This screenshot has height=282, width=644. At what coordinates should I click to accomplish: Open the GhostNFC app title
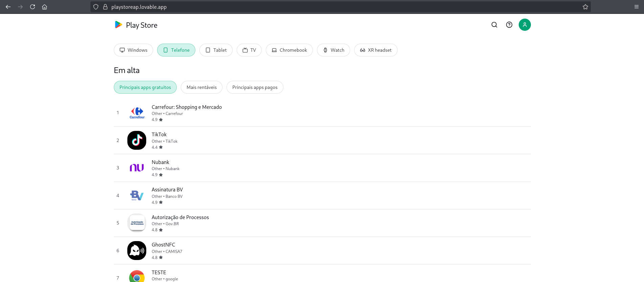coord(163,245)
